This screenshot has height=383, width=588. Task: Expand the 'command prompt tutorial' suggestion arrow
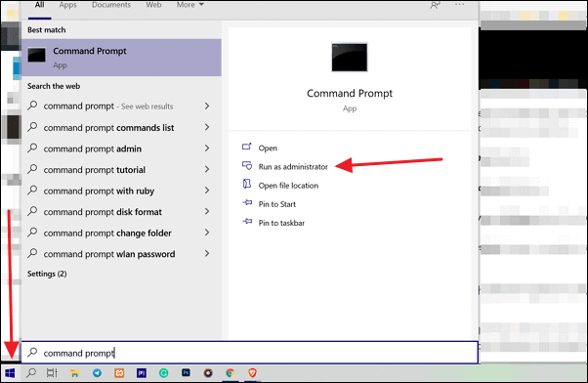tap(207, 170)
